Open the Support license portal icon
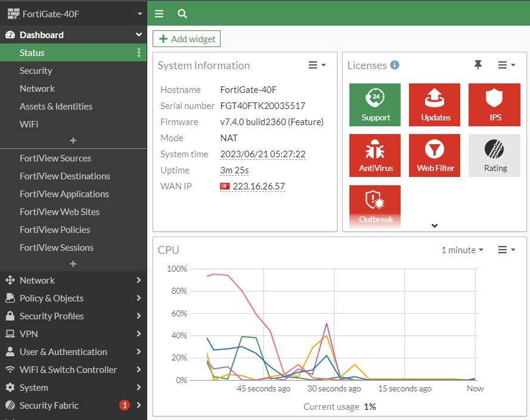 (374, 105)
